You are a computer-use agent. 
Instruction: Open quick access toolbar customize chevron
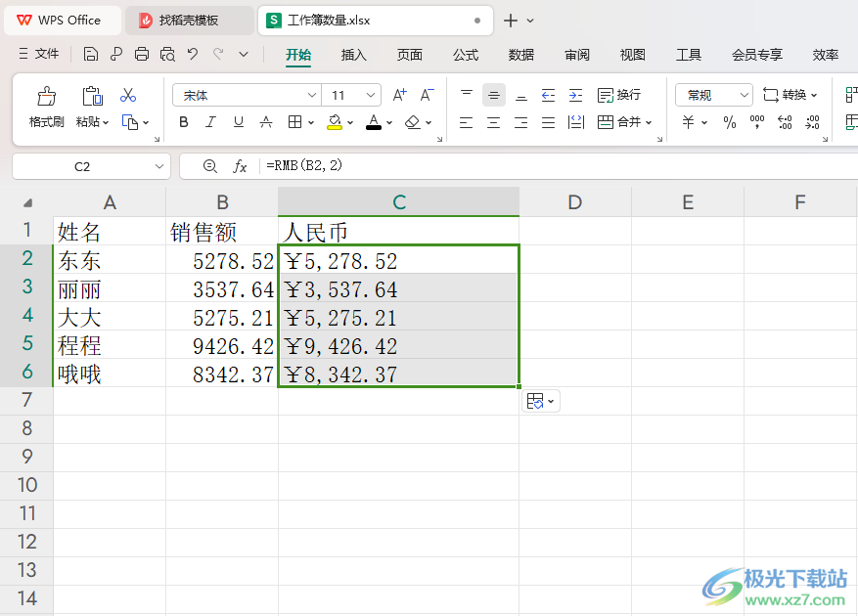[x=244, y=54]
